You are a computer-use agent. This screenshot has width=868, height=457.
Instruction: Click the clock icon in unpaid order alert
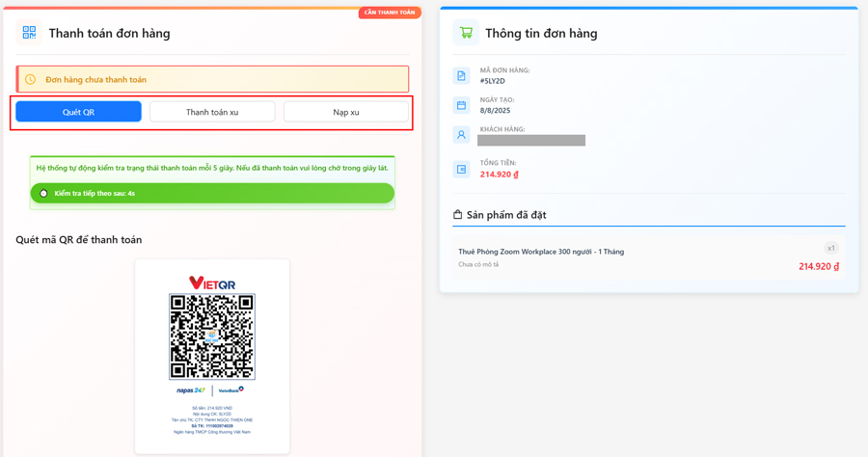[31, 79]
